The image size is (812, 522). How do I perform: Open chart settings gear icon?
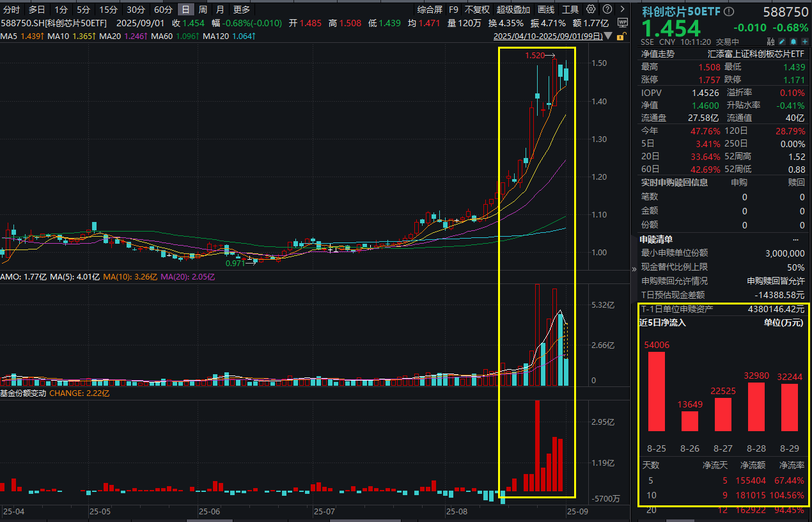pyautogui.click(x=591, y=10)
